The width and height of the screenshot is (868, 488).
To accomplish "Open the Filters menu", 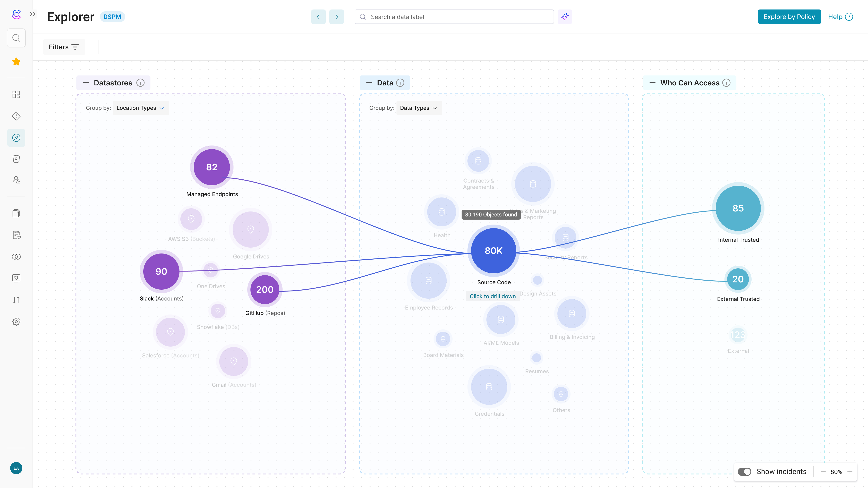I will pyautogui.click(x=64, y=47).
